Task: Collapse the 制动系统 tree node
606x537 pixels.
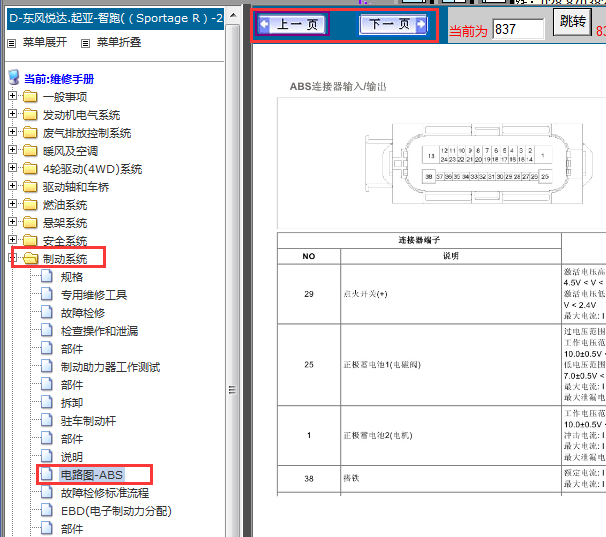Action: click(14, 257)
